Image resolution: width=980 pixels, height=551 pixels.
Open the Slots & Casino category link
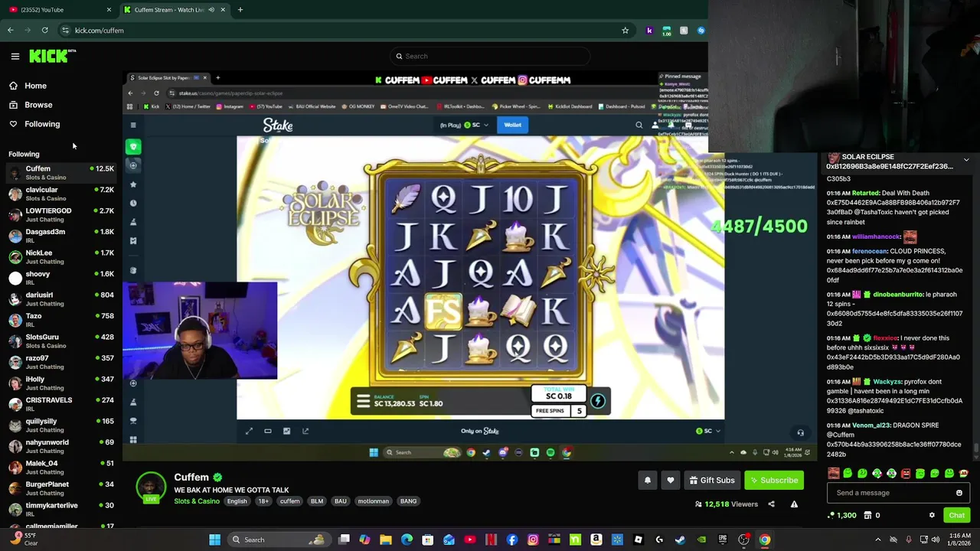[197, 501]
